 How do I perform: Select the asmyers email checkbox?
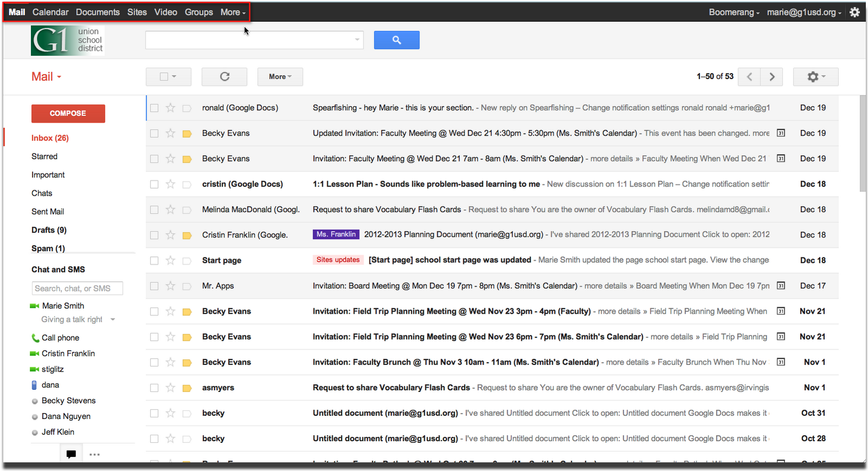[x=154, y=388]
